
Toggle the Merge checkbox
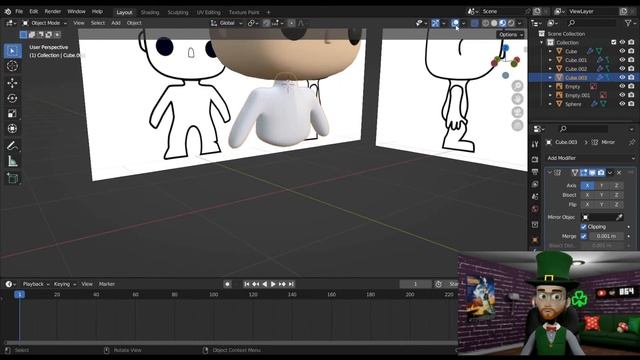click(584, 236)
